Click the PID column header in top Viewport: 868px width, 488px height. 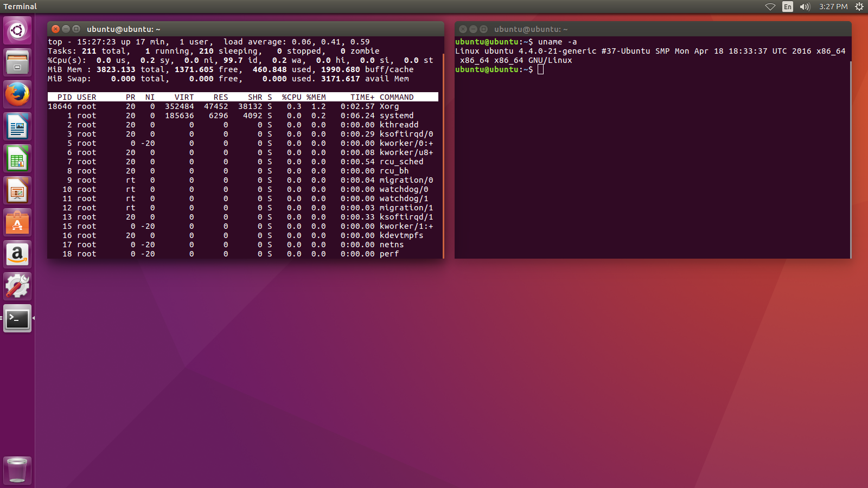pyautogui.click(x=65, y=97)
